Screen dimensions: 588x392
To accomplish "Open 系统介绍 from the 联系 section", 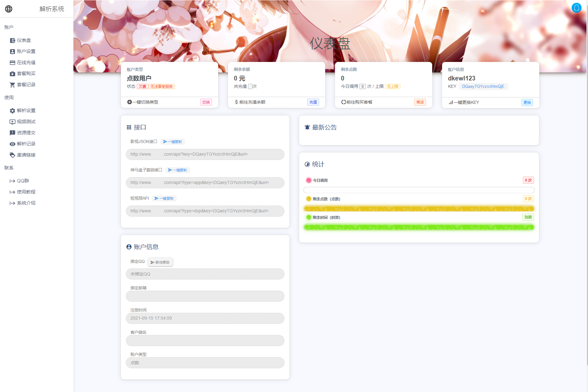I will [x=26, y=203].
